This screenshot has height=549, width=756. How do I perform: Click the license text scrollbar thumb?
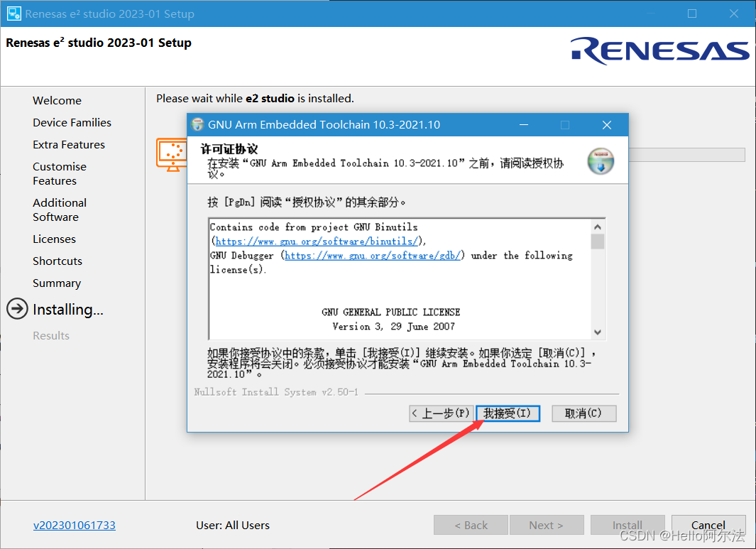tap(598, 241)
